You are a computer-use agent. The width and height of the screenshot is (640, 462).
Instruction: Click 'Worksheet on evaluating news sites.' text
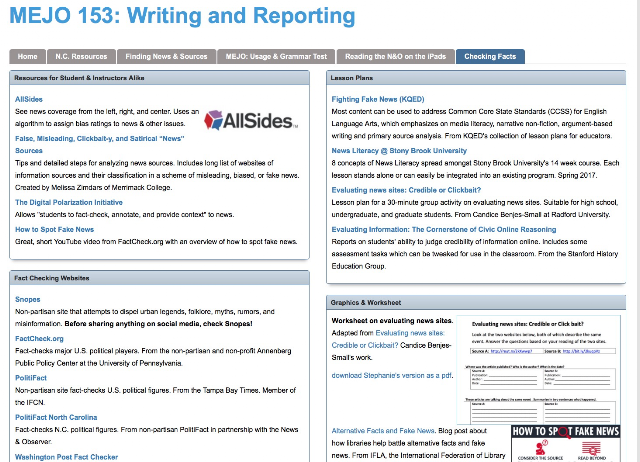[x=392, y=320]
